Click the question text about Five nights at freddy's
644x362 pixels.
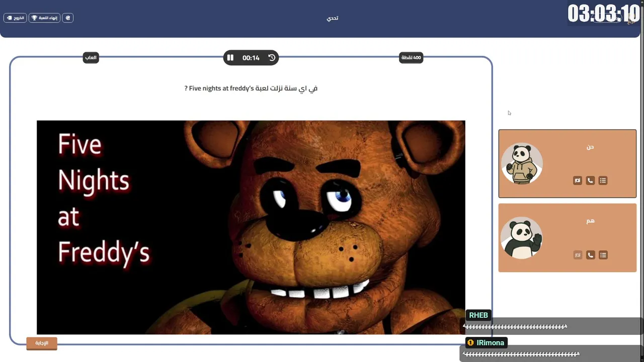(251, 88)
